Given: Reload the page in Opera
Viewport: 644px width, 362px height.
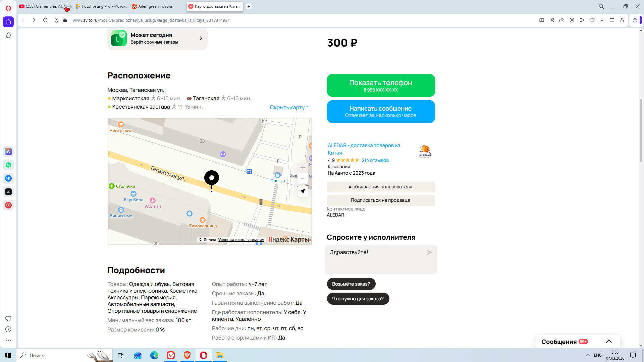Looking at the screenshot, I should pyautogui.click(x=45, y=20).
